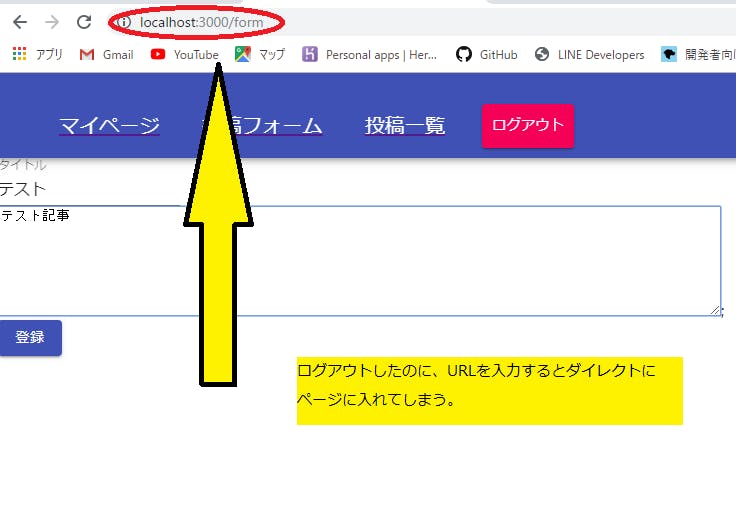The height and width of the screenshot is (517, 736).
Task: Open the GitHub bookmark icon
Action: pyautogui.click(x=464, y=54)
